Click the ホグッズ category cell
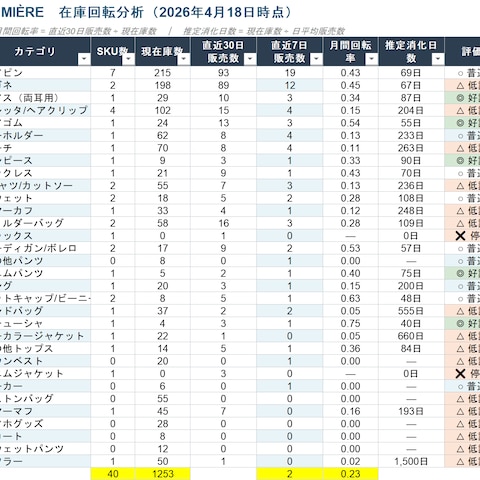The height and width of the screenshot is (480, 480). pos(45,424)
